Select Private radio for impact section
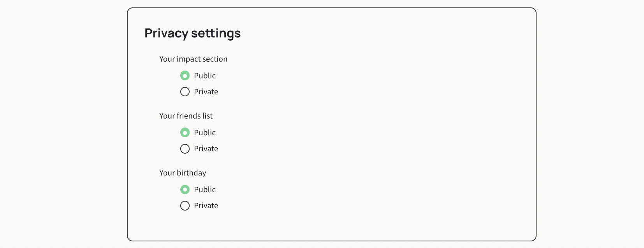The height and width of the screenshot is (248, 644). pos(185,92)
